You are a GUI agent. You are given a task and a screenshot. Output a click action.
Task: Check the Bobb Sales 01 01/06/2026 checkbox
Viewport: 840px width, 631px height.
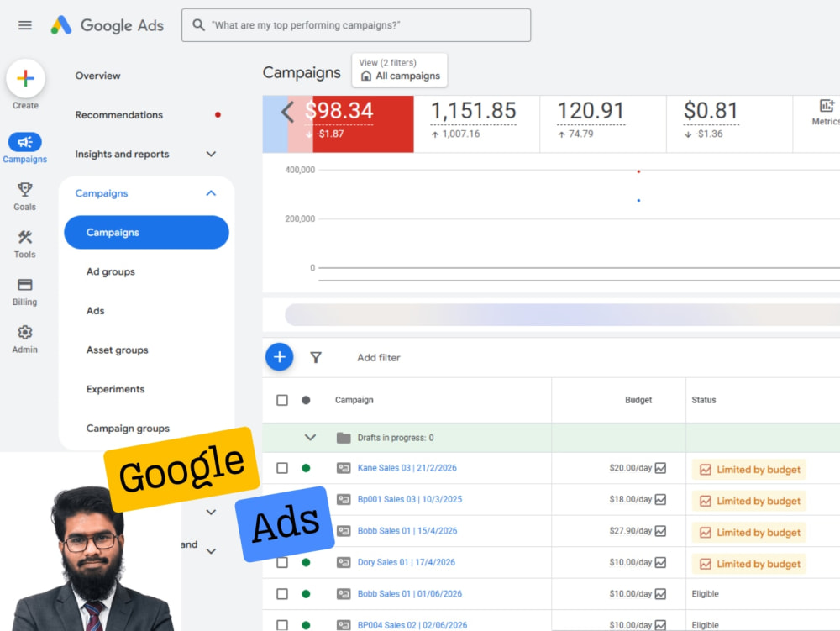coord(282,593)
